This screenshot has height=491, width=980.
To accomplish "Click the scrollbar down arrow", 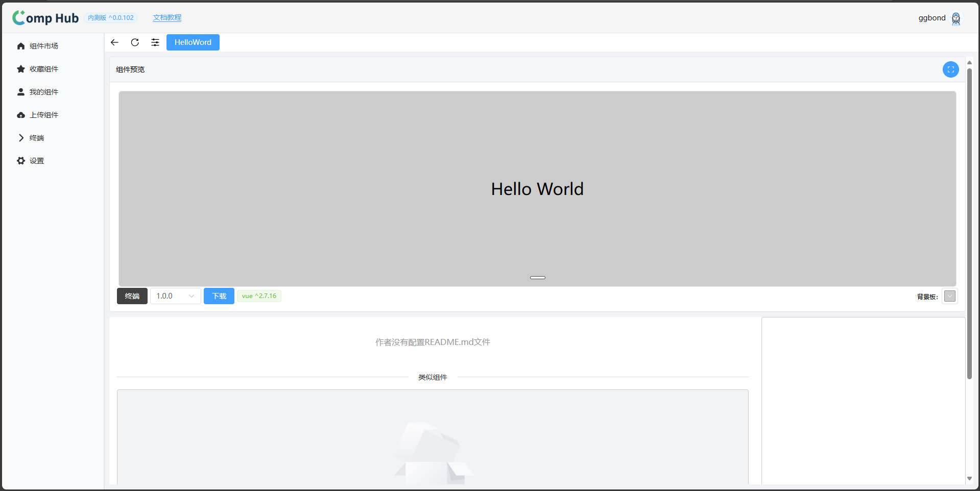I will 969,478.
